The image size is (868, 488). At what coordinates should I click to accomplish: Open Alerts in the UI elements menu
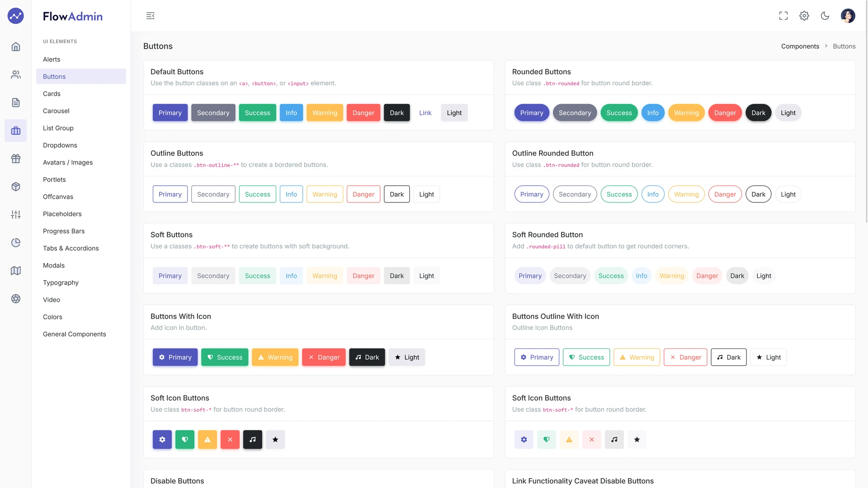(x=81, y=59)
